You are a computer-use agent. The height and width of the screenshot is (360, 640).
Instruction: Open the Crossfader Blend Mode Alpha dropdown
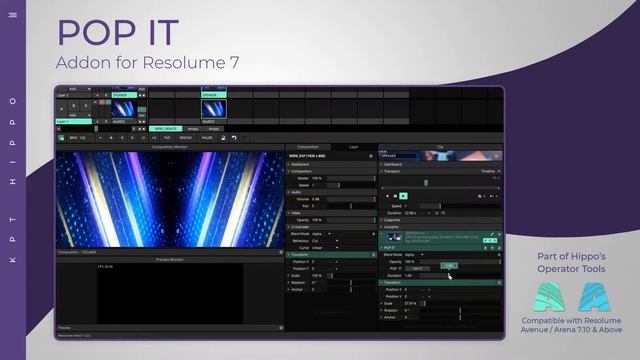click(x=322, y=234)
